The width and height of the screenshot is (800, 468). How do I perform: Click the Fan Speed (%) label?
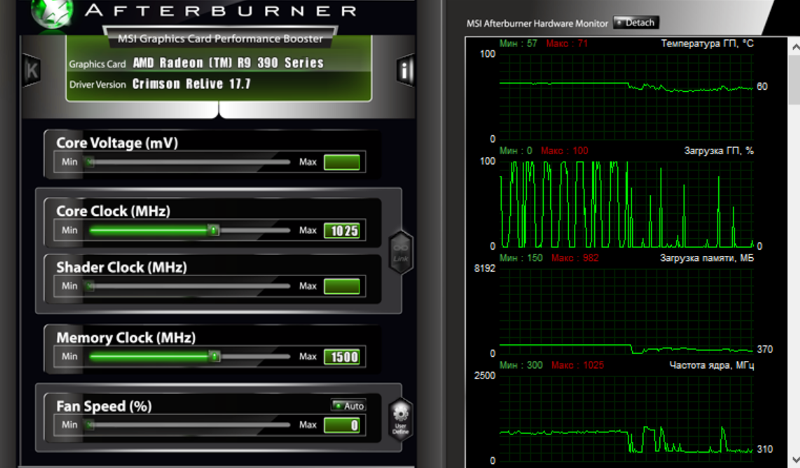104,406
